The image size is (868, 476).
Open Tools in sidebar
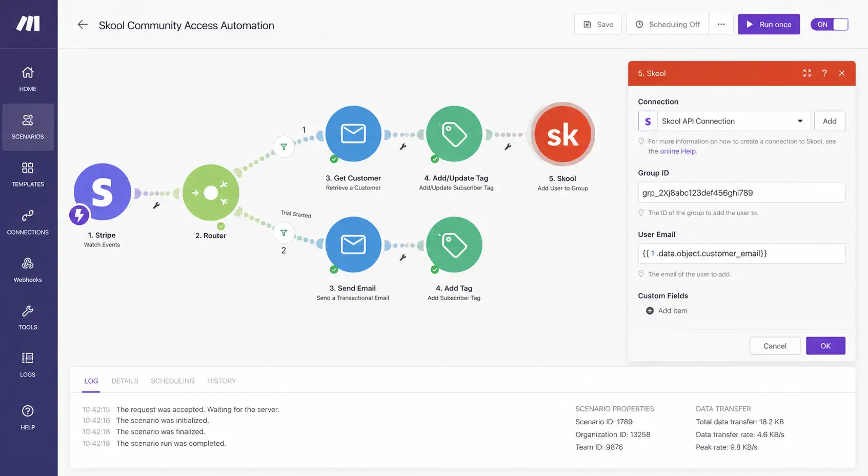click(x=28, y=318)
